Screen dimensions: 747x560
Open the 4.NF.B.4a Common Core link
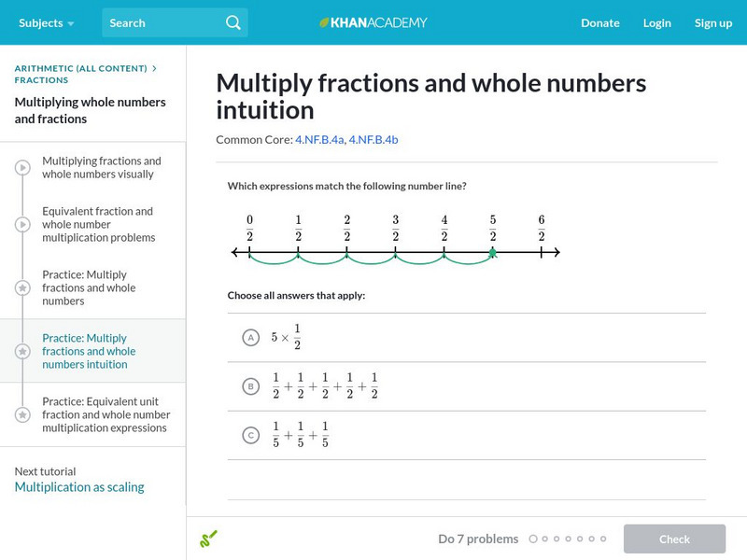[x=318, y=140]
